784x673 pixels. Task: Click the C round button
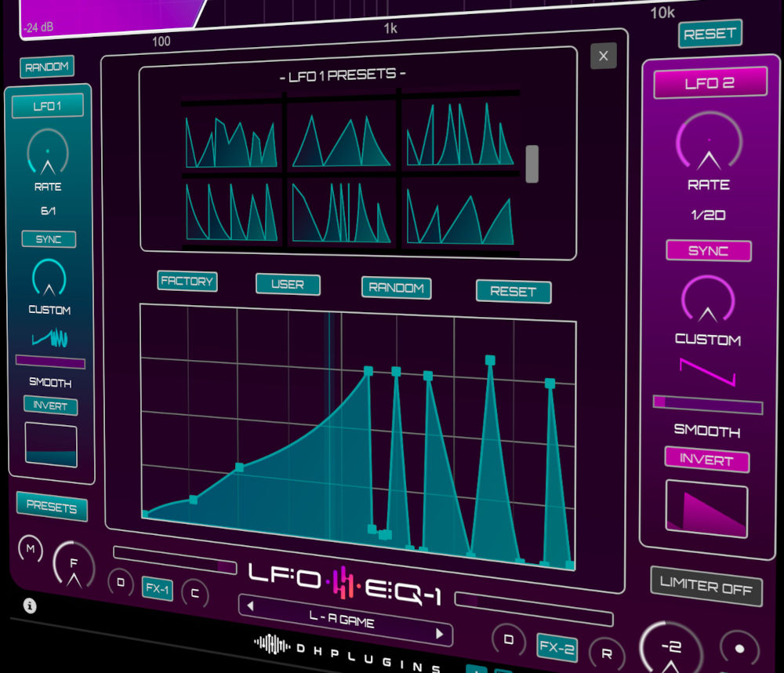point(195,594)
